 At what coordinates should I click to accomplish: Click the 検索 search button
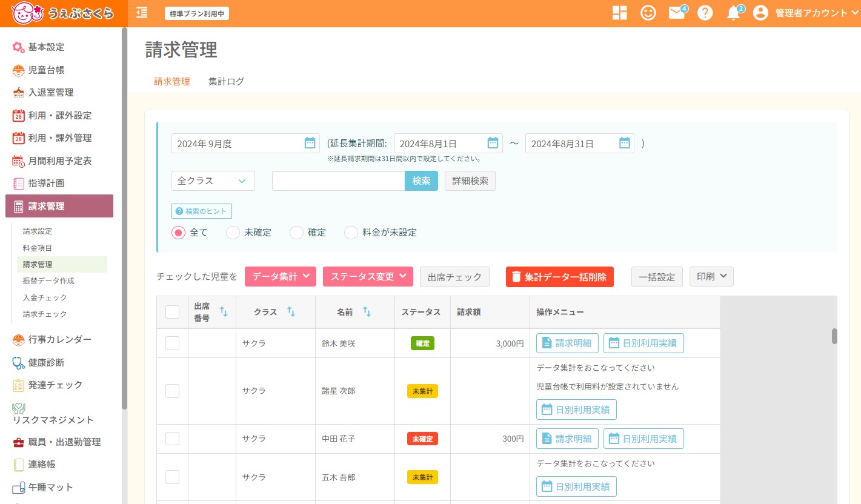click(x=421, y=181)
